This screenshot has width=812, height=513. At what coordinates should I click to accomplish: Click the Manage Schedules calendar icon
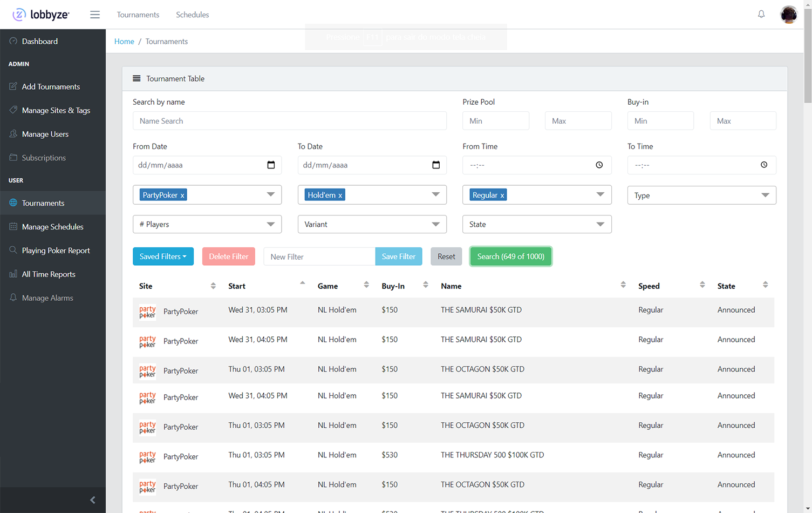click(x=13, y=227)
